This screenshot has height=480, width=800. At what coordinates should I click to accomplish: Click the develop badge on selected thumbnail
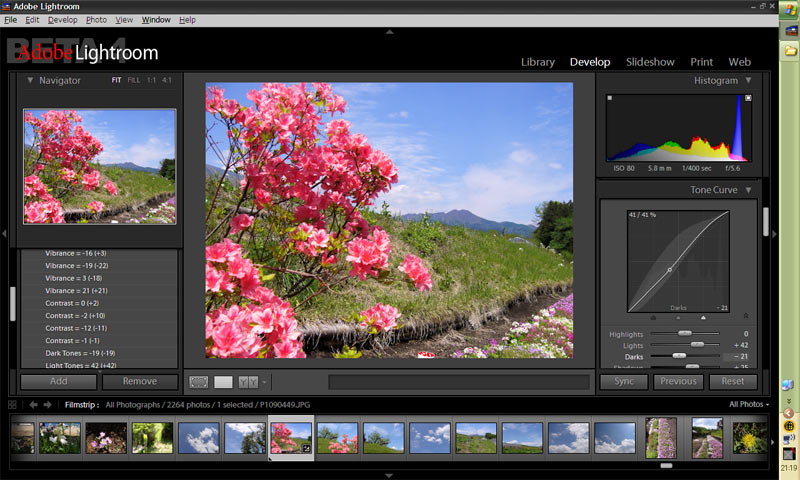coord(307,448)
